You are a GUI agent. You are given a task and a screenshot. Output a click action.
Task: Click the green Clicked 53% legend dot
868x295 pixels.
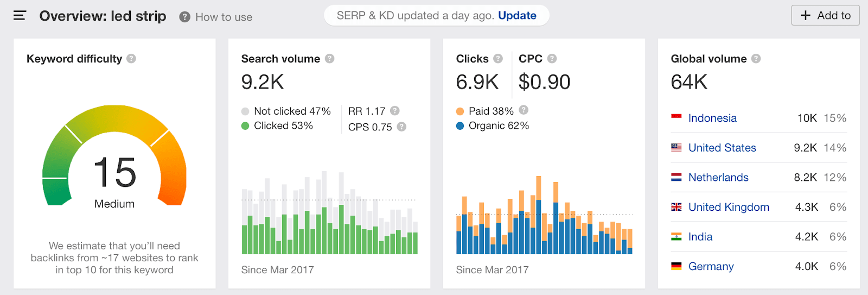click(245, 125)
